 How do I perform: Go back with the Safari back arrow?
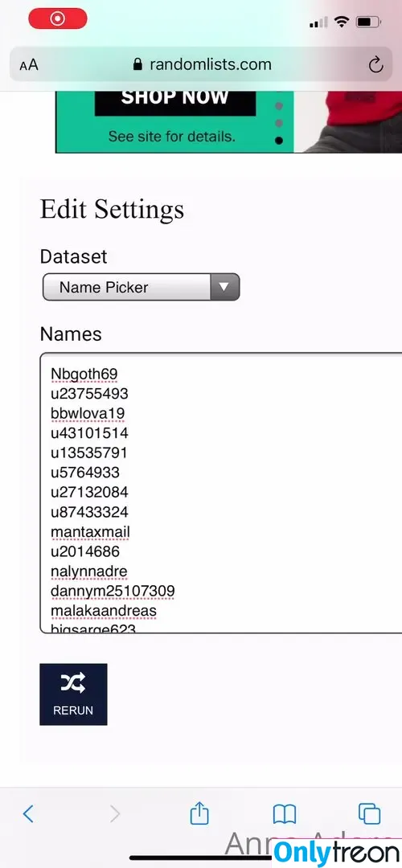coord(28,813)
